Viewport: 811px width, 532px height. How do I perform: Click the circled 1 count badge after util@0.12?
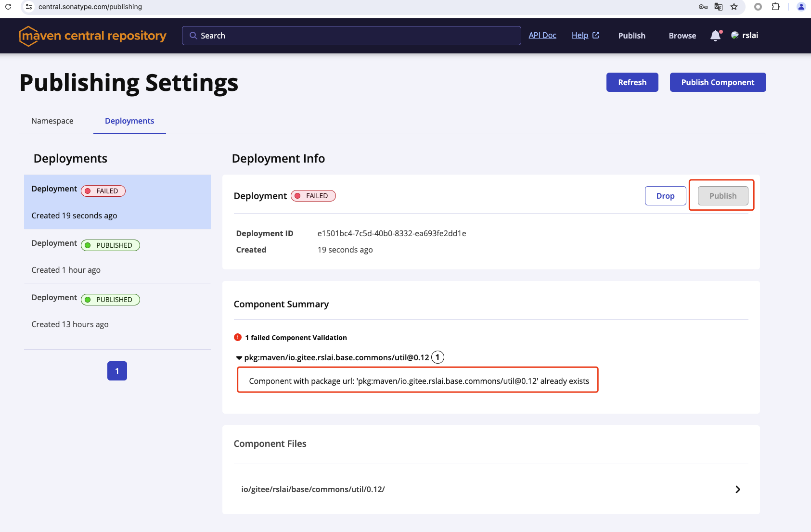pyautogui.click(x=438, y=357)
